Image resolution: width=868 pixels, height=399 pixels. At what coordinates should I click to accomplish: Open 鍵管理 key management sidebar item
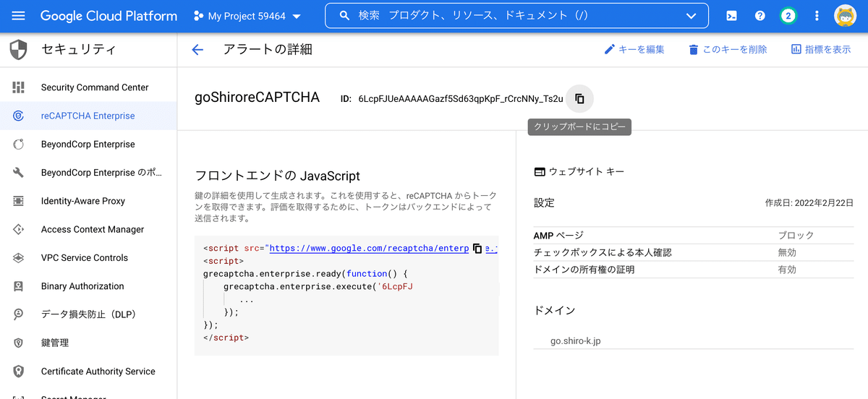[x=88, y=343]
